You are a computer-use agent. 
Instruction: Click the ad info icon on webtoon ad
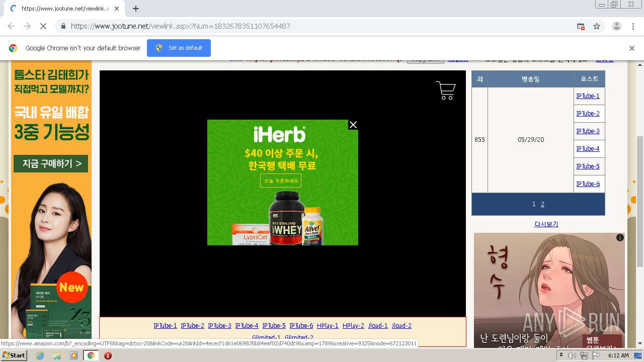[x=620, y=238]
